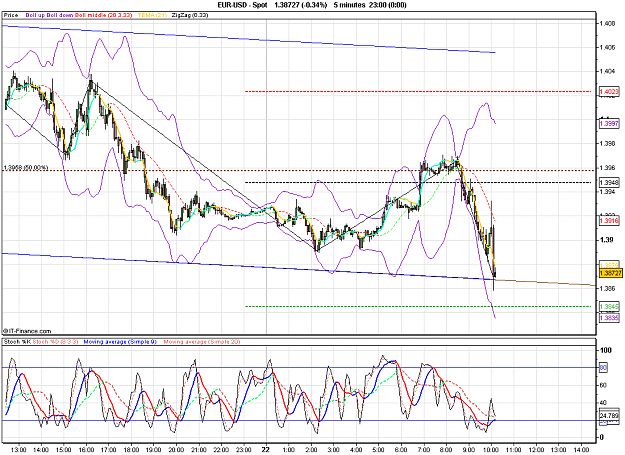Screen dimensions: 625x455
Task: Click the purple 1.3835 price level tag
Action: tap(609, 318)
